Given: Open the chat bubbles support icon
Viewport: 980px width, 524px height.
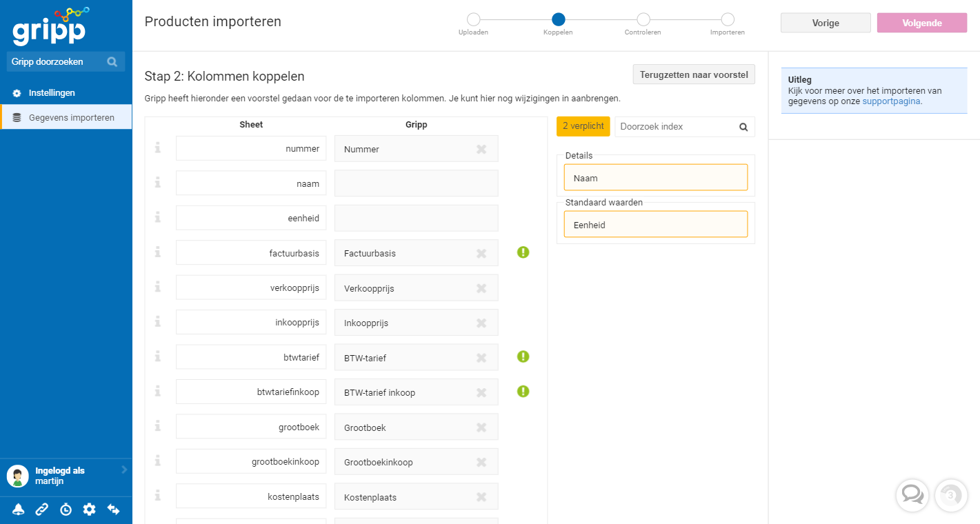Looking at the screenshot, I should (912, 495).
